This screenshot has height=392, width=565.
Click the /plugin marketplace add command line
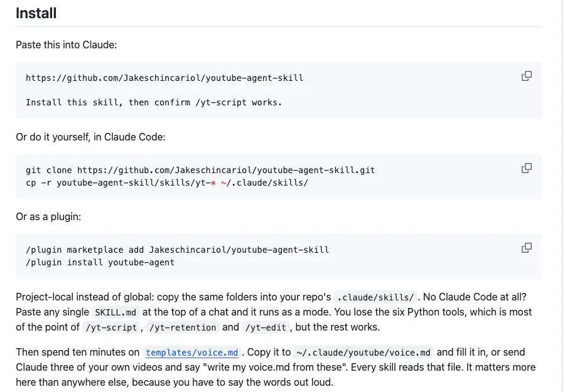177,250
